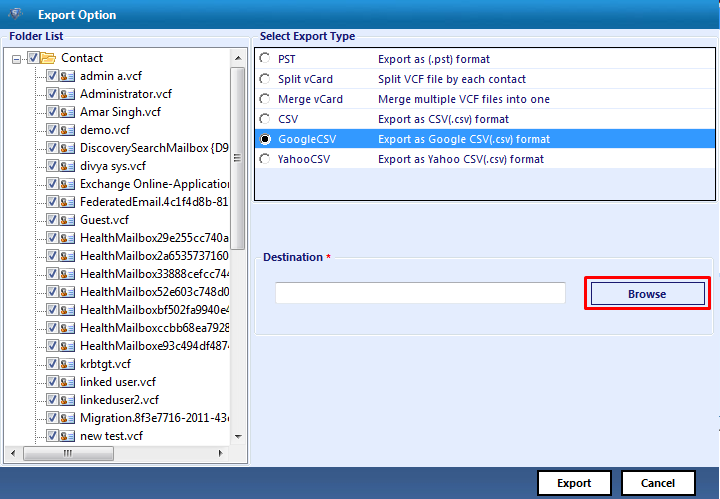Click the Cancel button
Viewport: 720px width, 499px height.
[x=658, y=483]
